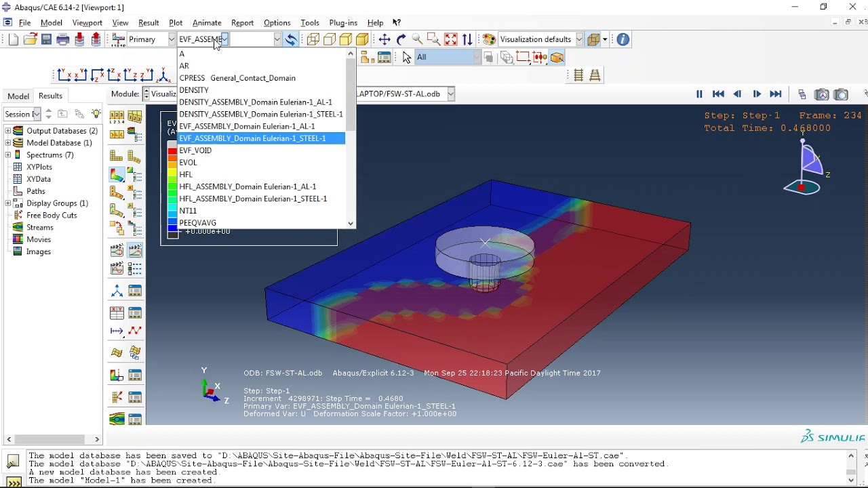This screenshot has height=488, width=868.
Task: Create a new model database icon
Action: [x=14, y=40]
